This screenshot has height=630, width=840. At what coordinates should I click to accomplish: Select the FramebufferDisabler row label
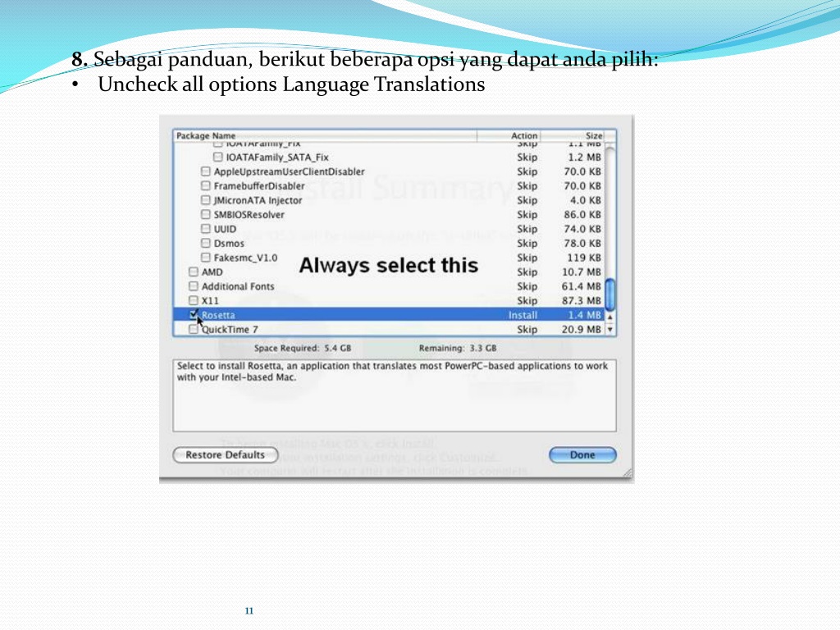point(259,186)
